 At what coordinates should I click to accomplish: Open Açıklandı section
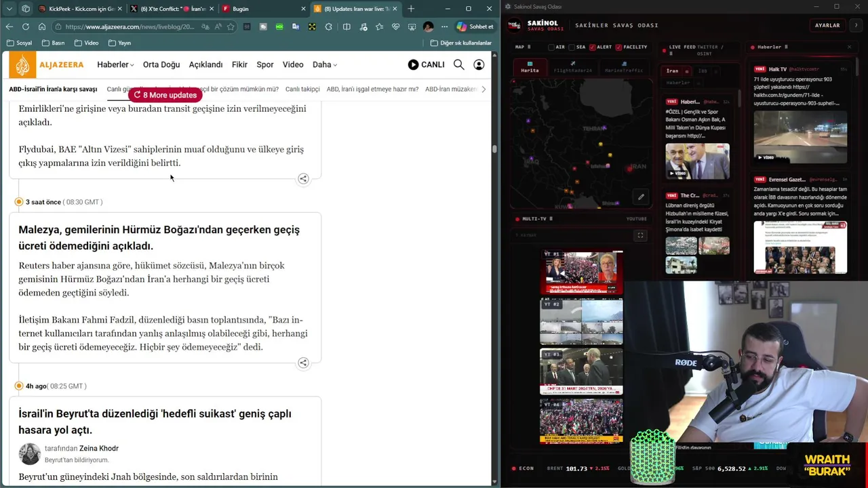pyautogui.click(x=205, y=64)
